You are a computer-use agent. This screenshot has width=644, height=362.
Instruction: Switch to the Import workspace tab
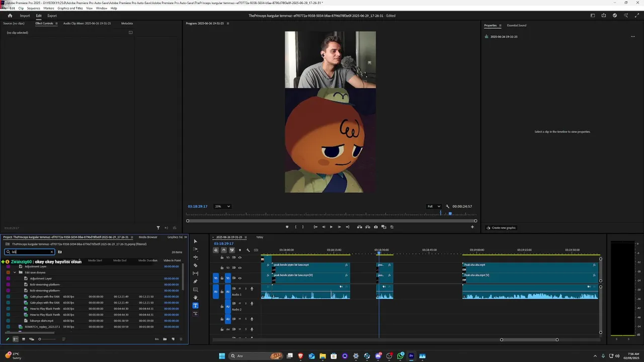click(x=25, y=16)
